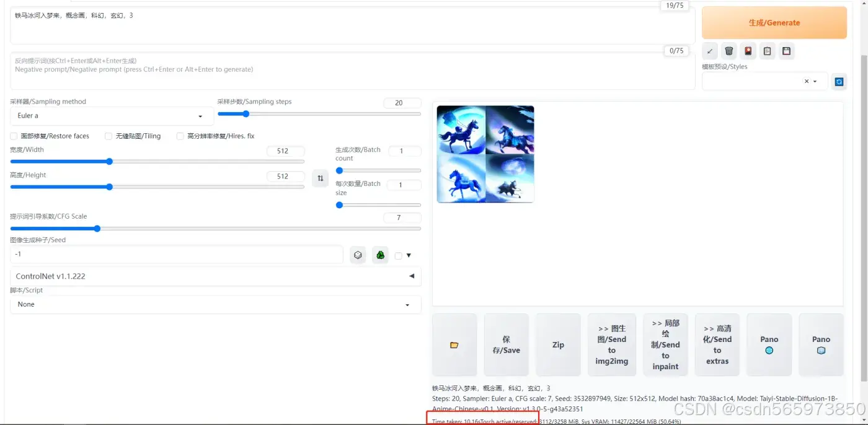Screen dimensions: 868x425
Task: Click the blue refresh styles icon
Action: pos(839,81)
